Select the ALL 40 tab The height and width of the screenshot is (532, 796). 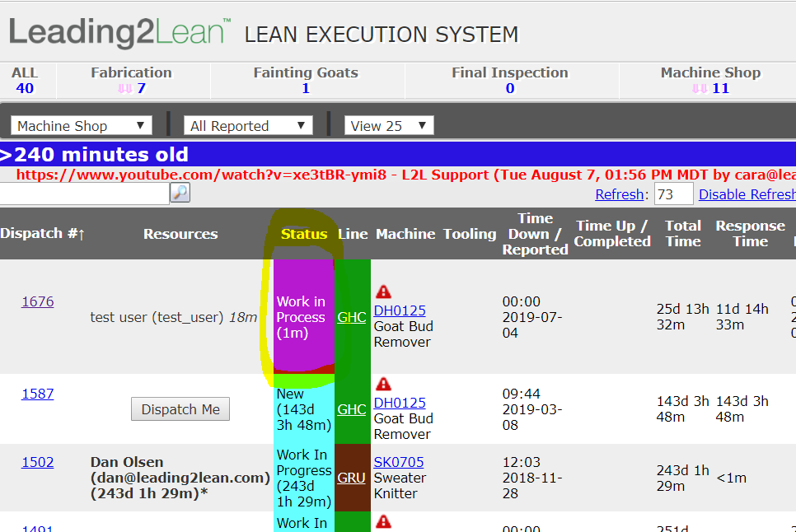pyautogui.click(x=25, y=81)
